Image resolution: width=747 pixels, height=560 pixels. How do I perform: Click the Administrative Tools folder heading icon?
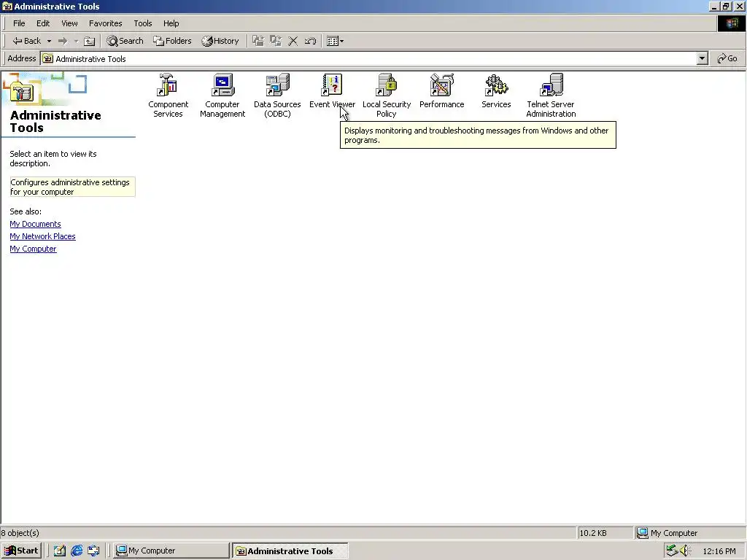21,91
